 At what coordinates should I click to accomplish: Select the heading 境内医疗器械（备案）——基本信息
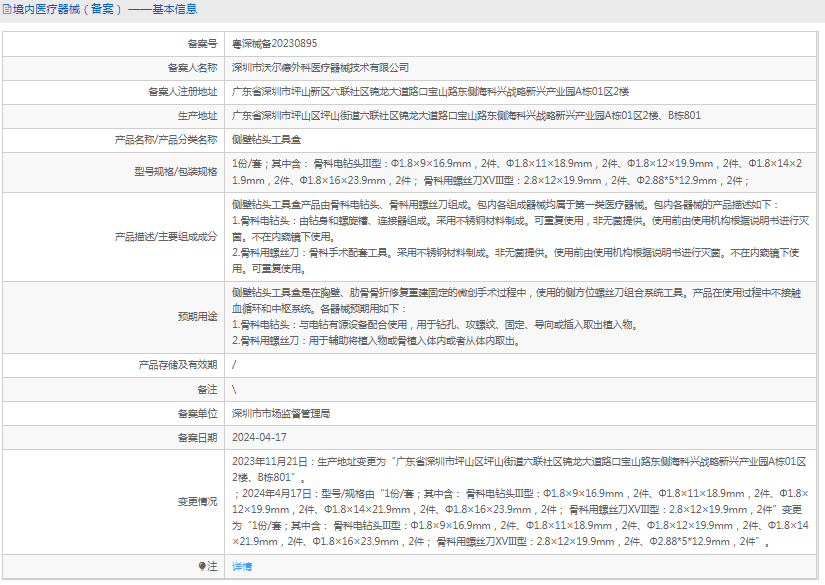coord(105,9)
